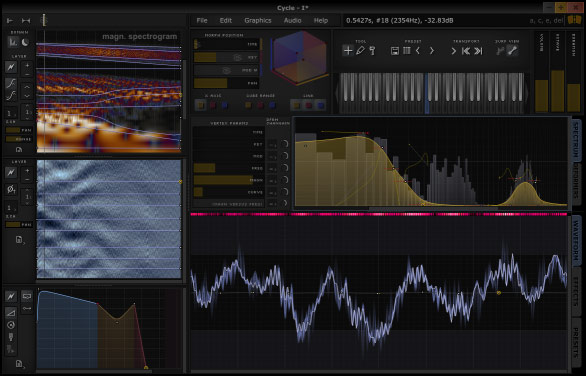Viewport: 586px width, 376px height.
Task: Toggle yellow X-axis morph button
Action: [201, 105]
